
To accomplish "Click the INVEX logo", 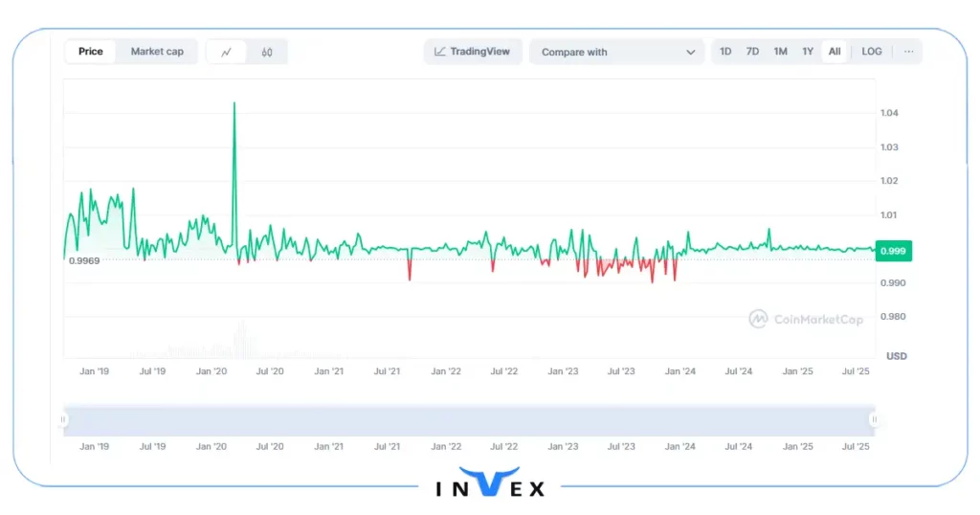I will pyautogui.click(x=490, y=482).
